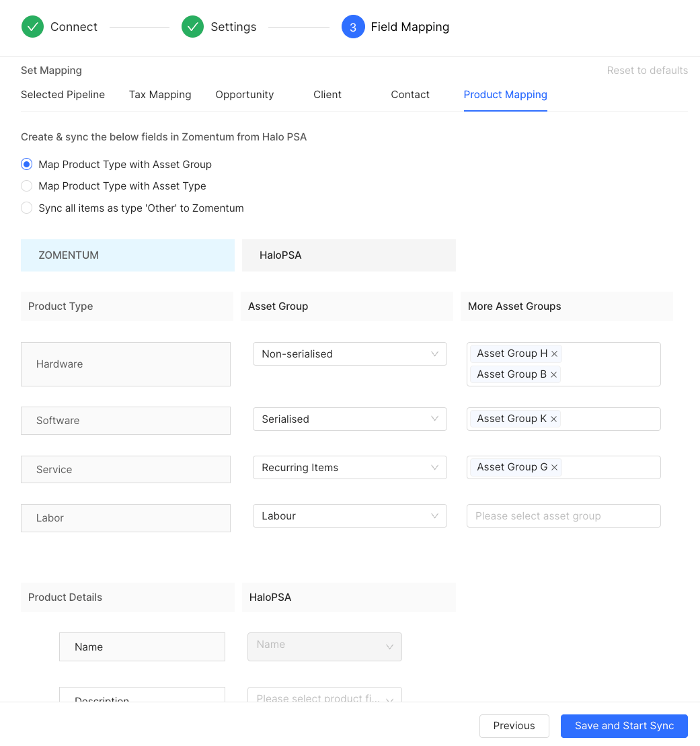This screenshot has height=746, width=700.
Task: Click the Hardware product type field
Action: pos(126,364)
